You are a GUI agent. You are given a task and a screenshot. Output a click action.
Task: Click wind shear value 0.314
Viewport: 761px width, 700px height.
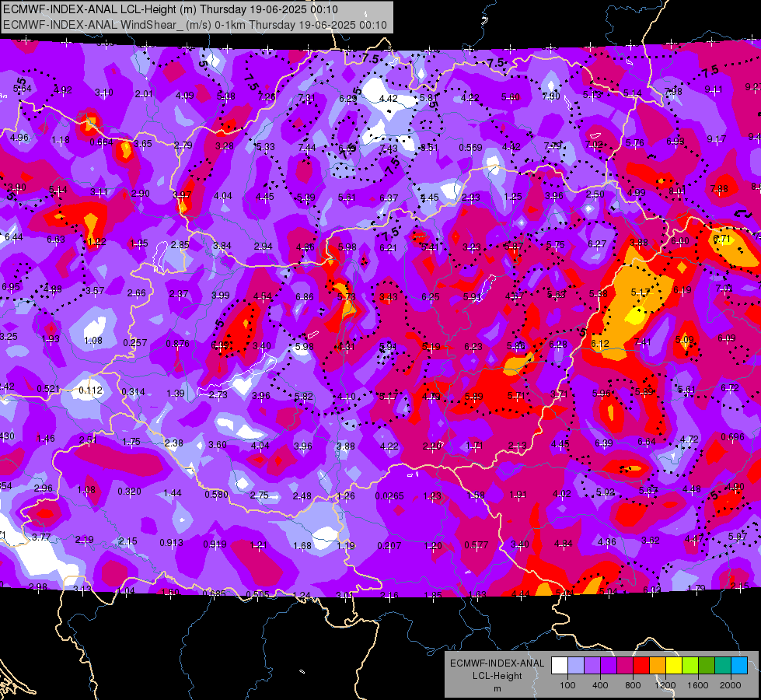pyautogui.click(x=133, y=391)
